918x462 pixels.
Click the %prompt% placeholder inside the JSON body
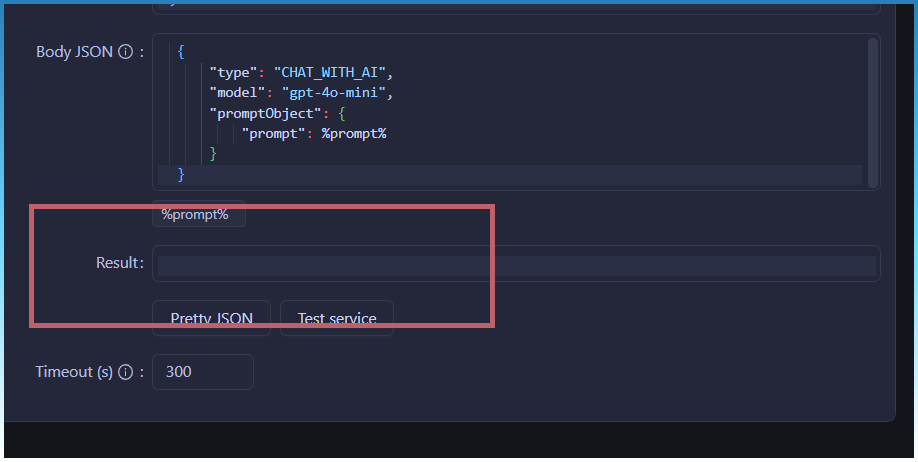coord(353,133)
